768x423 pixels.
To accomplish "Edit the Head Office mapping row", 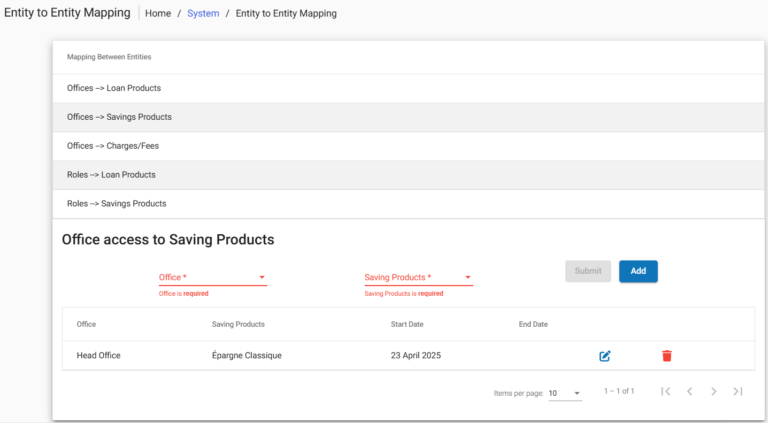I will click(605, 356).
